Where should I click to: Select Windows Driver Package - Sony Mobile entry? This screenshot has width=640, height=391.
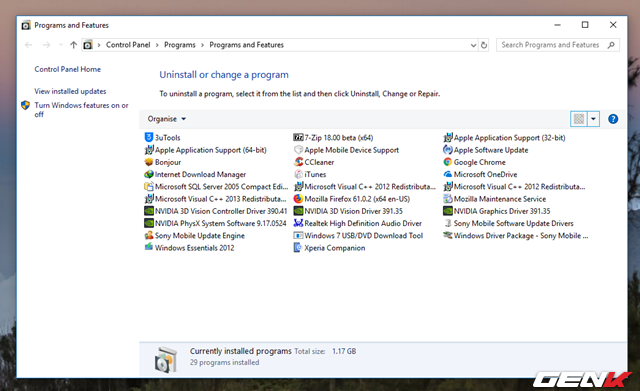click(x=516, y=235)
